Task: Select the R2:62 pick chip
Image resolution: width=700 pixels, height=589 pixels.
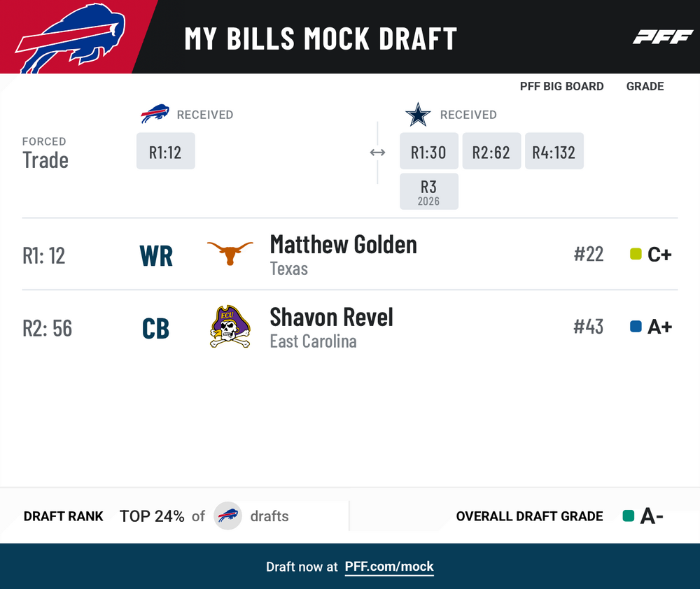Action: (491, 151)
